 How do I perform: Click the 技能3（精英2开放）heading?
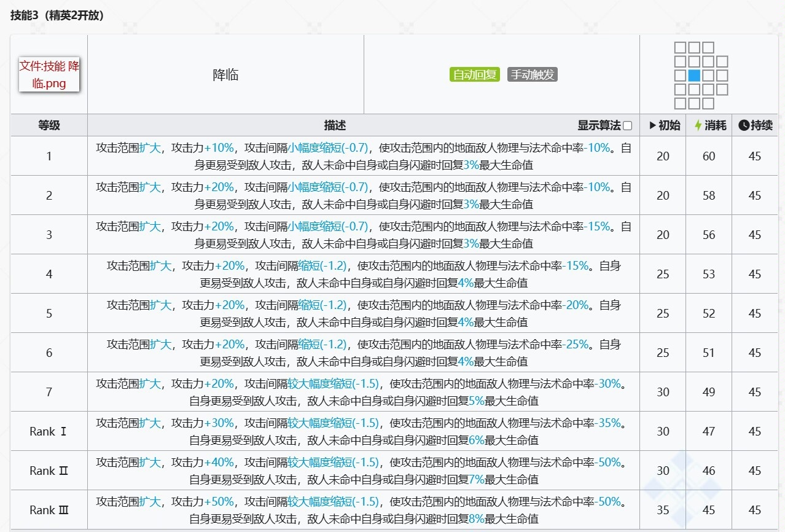(57, 16)
